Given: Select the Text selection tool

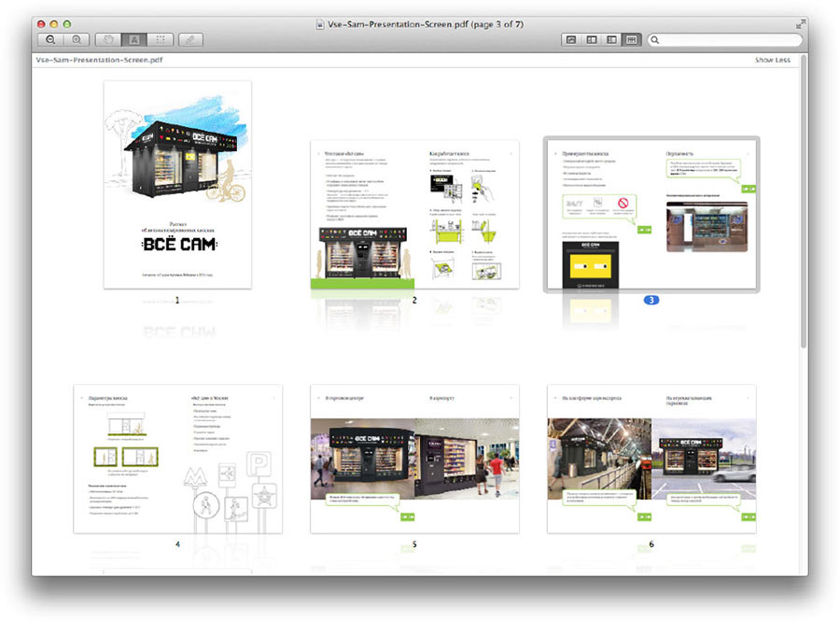Looking at the screenshot, I should (x=134, y=40).
